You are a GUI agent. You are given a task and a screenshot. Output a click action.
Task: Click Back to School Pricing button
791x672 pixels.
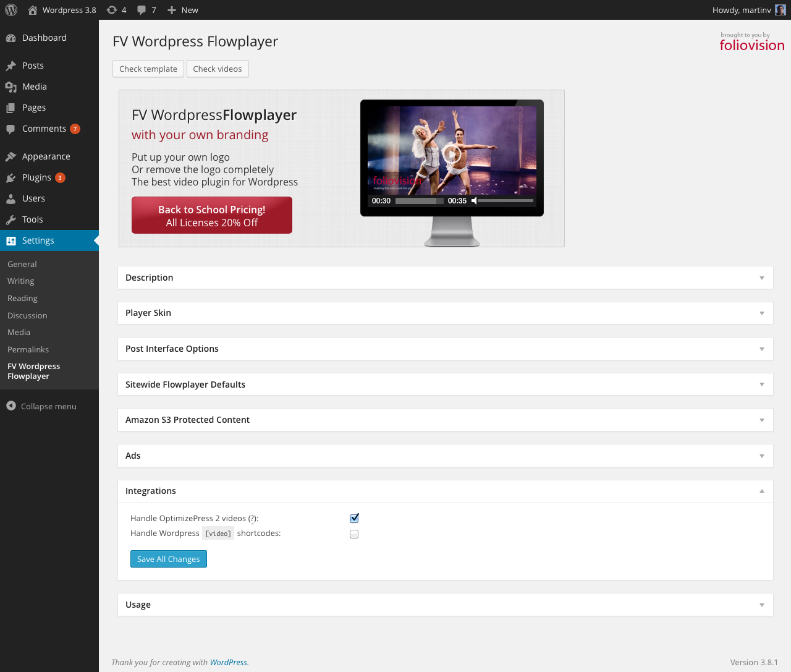coord(212,215)
